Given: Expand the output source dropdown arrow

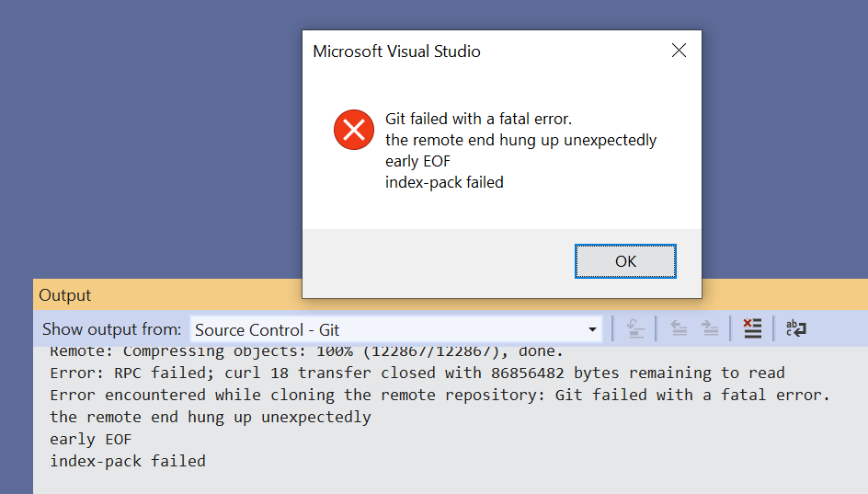Looking at the screenshot, I should pyautogui.click(x=592, y=329).
